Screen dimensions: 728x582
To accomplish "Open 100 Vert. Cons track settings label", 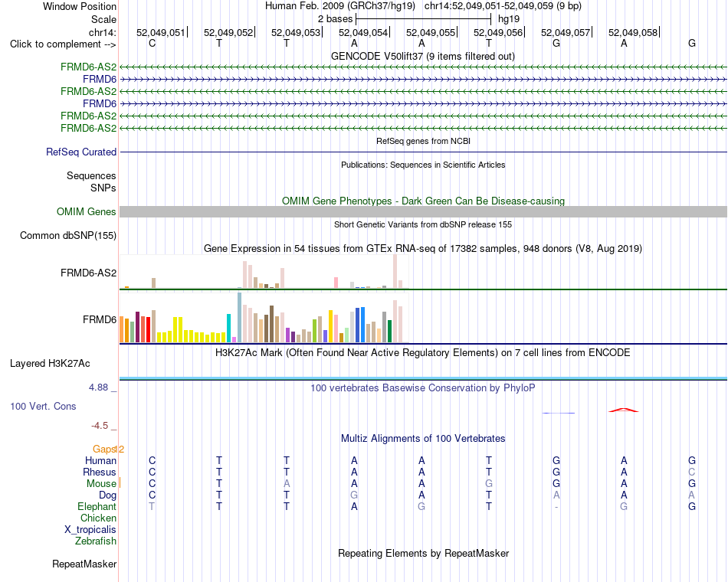I will click(43, 406).
